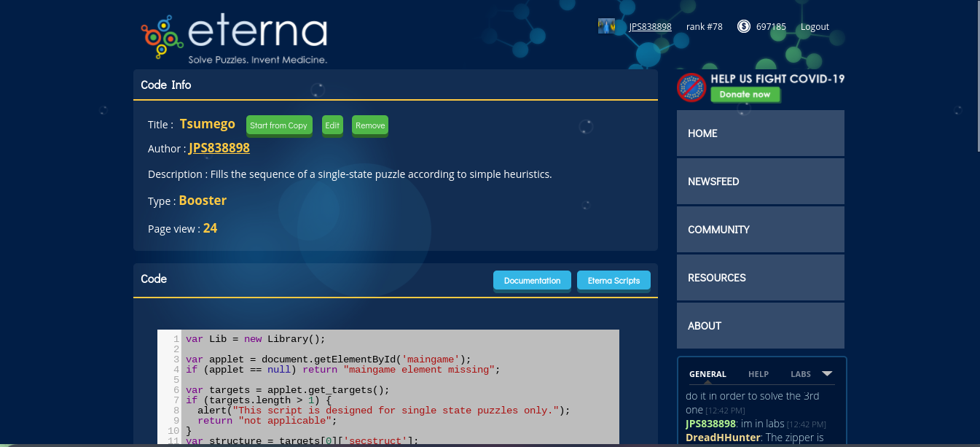
Task: Navigate to the RESOURCES menu item
Action: coord(760,278)
